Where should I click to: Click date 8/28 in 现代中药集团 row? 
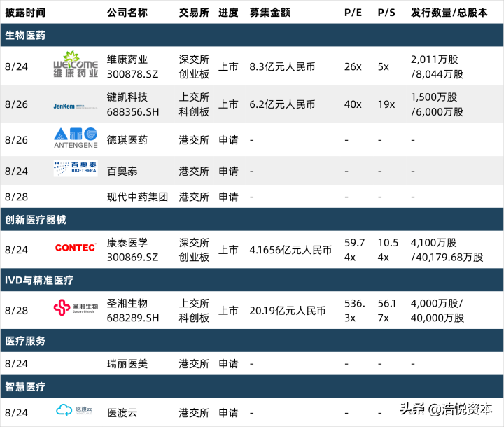[16, 197]
